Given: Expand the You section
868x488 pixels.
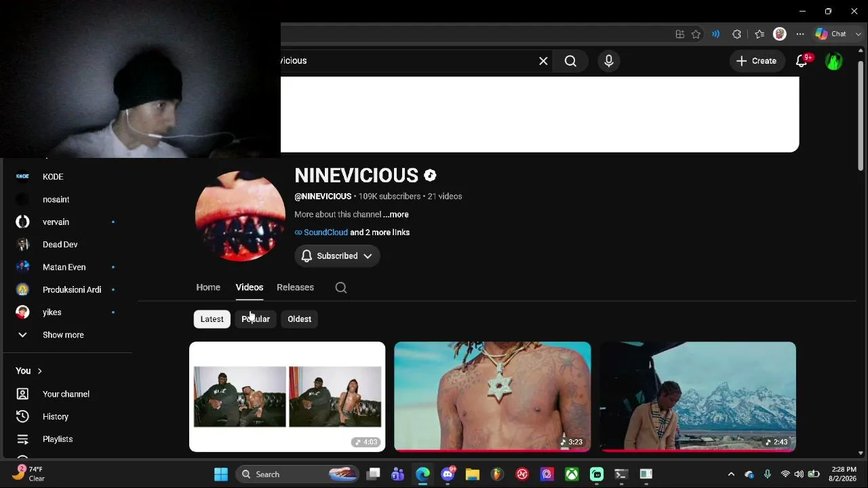Looking at the screenshot, I should pyautogui.click(x=29, y=371).
